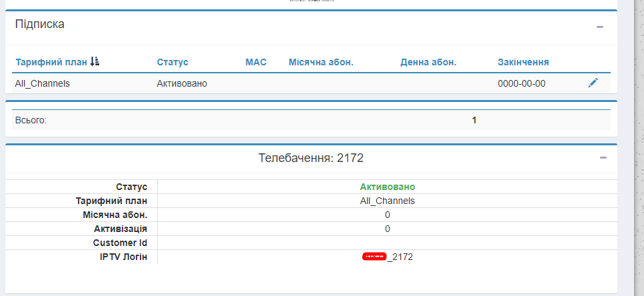Viewport: 644px width, 296px height.
Task: Click the Підписка panel title
Action: (x=40, y=24)
